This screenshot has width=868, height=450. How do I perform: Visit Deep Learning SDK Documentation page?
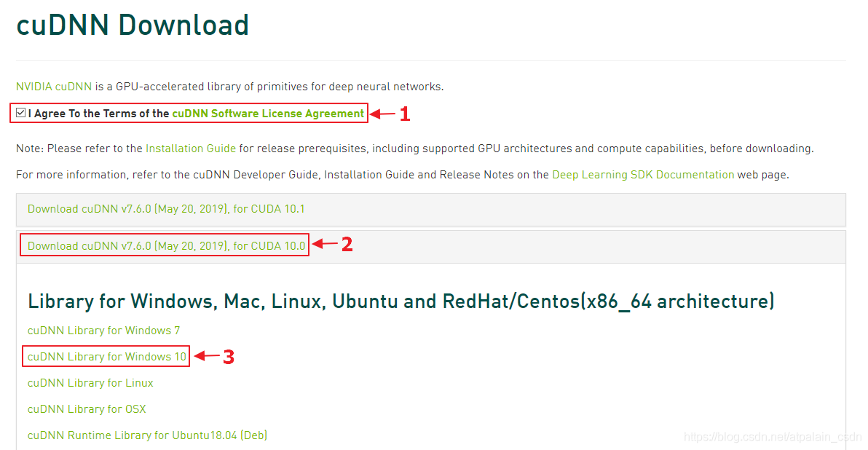(643, 174)
